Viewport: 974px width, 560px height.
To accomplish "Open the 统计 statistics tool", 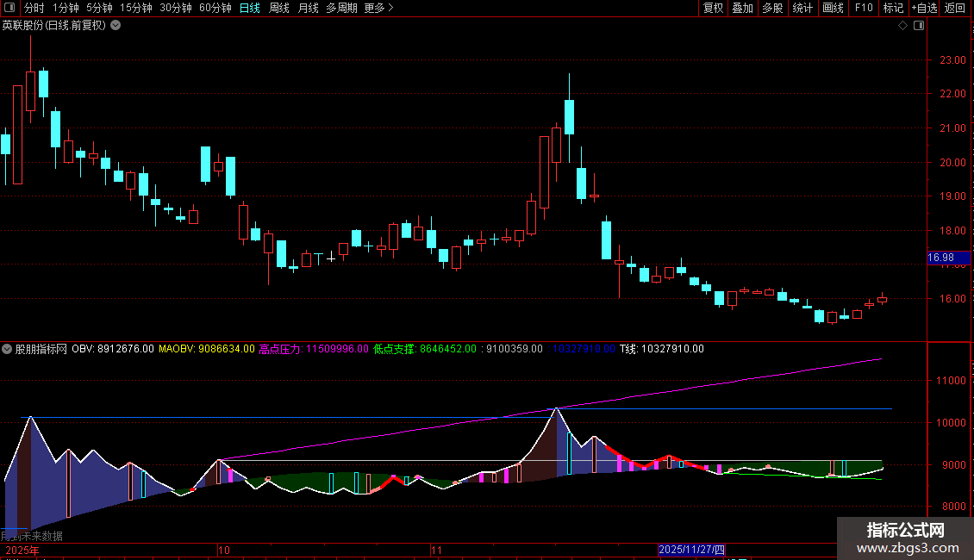I will 802,8.
